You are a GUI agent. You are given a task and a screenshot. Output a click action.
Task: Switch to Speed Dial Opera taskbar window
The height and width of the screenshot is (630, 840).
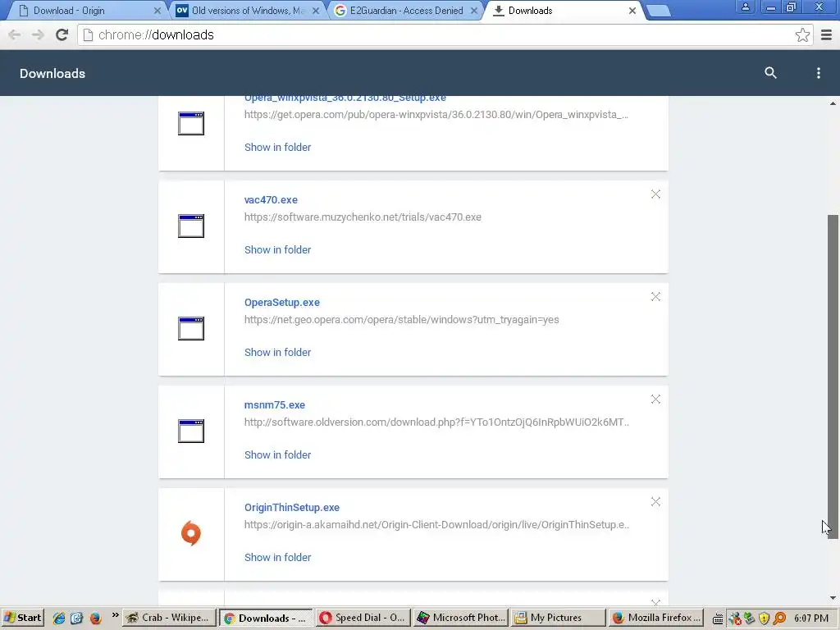coord(363,618)
